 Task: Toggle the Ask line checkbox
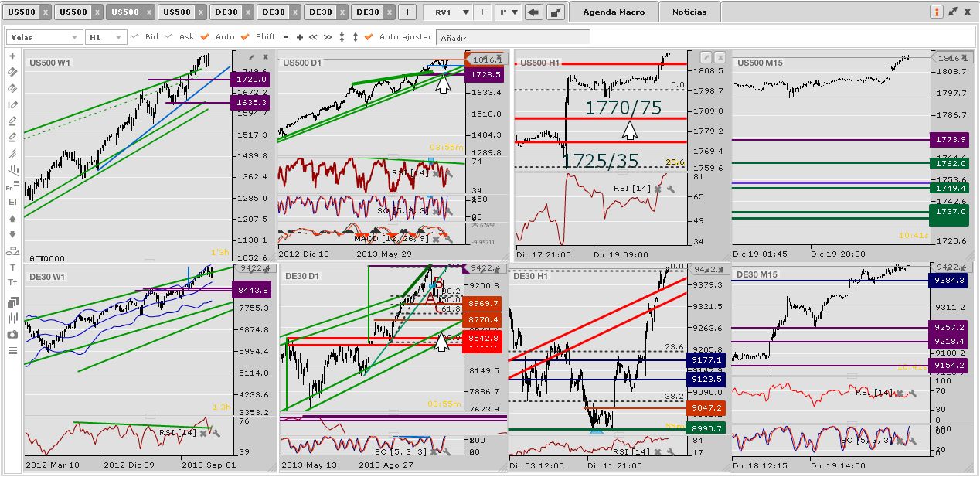pos(168,36)
